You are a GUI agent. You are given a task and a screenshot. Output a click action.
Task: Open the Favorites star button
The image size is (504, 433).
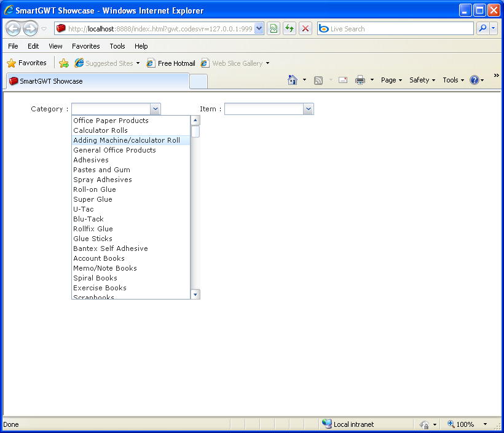pos(26,63)
